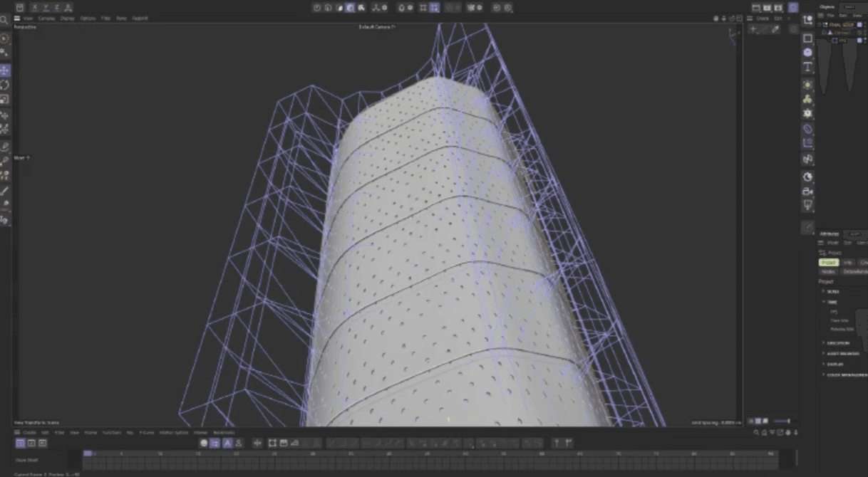Click the eyedropper icon in materials panel
This screenshot has width=868, height=477.
775,29
